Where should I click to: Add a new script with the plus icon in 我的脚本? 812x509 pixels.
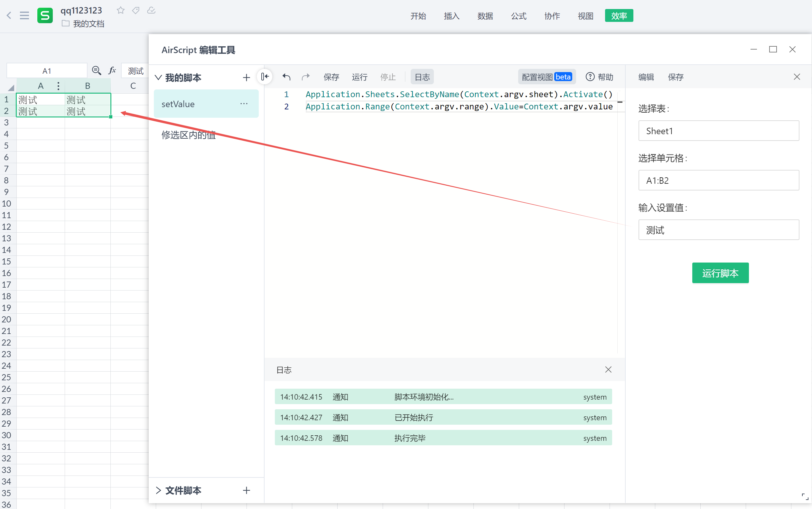pos(247,78)
